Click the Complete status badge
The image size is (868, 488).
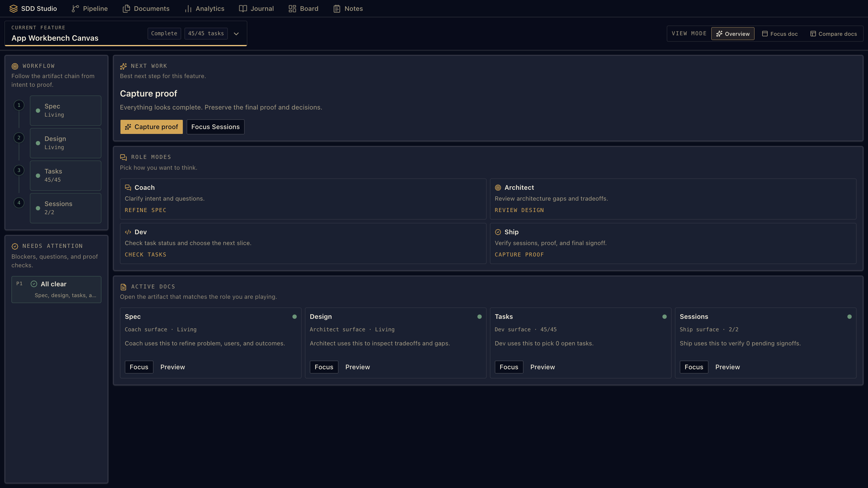pos(164,34)
